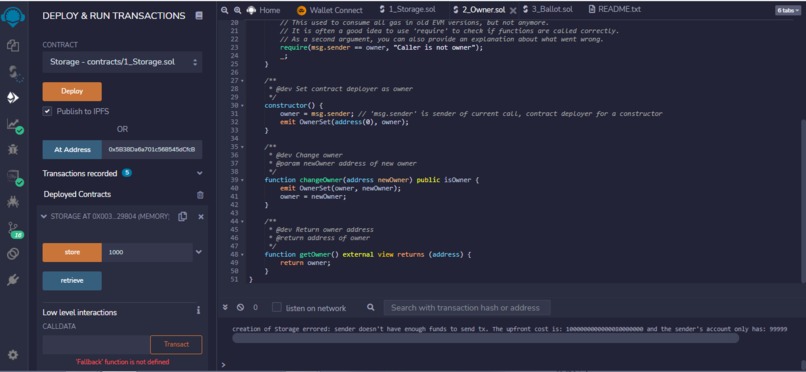Select the Deploy & Run Transactions sidebar icon

13,98
